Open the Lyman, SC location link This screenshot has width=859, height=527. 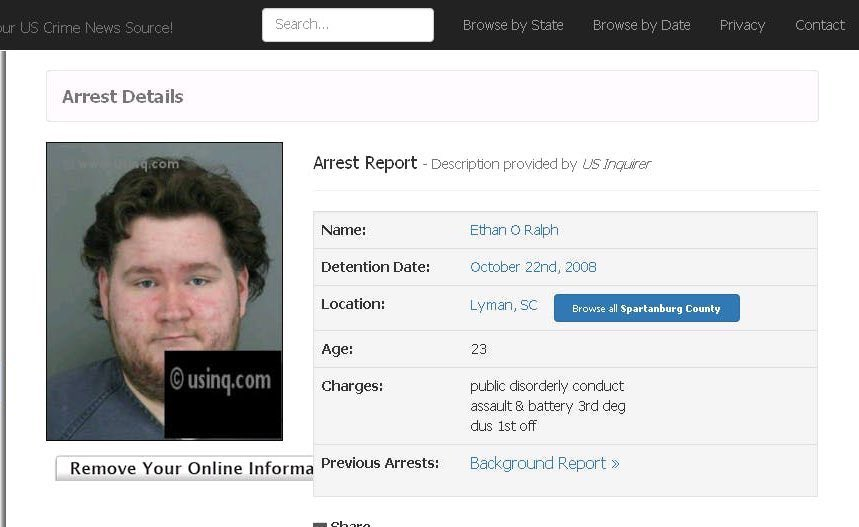[503, 305]
